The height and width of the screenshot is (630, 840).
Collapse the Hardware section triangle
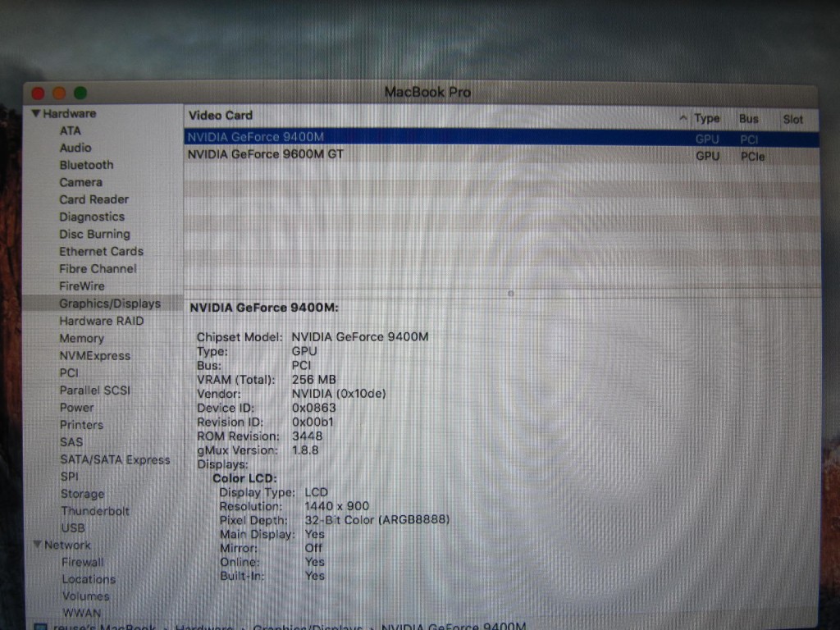(36, 113)
